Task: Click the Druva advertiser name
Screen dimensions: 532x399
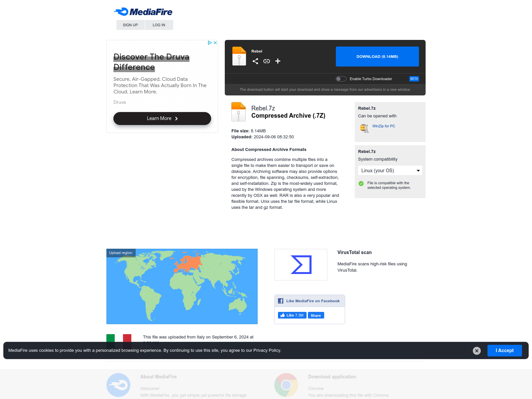Action: point(120,102)
